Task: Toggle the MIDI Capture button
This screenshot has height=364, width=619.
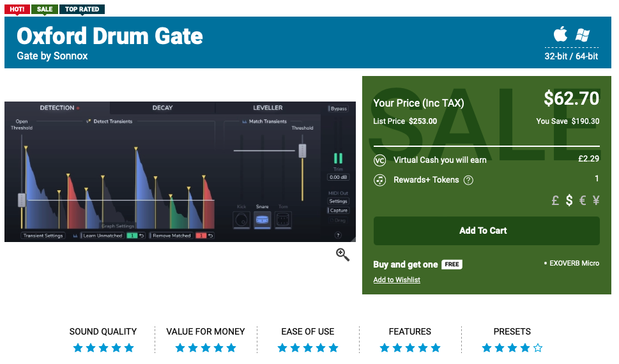Action: pos(339,211)
